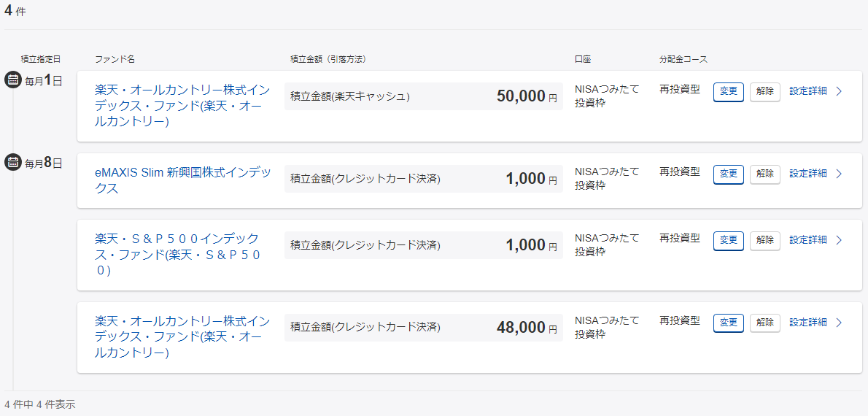Expand details chevron for the 48,000円 row
The width and height of the screenshot is (868, 416).
(x=839, y=323)
